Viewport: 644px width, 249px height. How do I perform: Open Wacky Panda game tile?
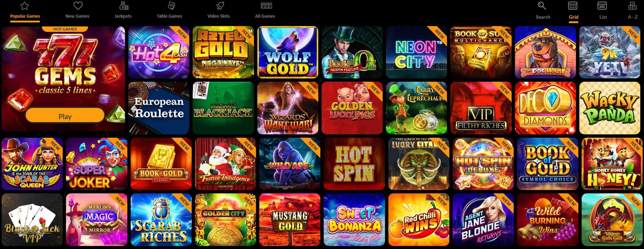tap(610, 108)
